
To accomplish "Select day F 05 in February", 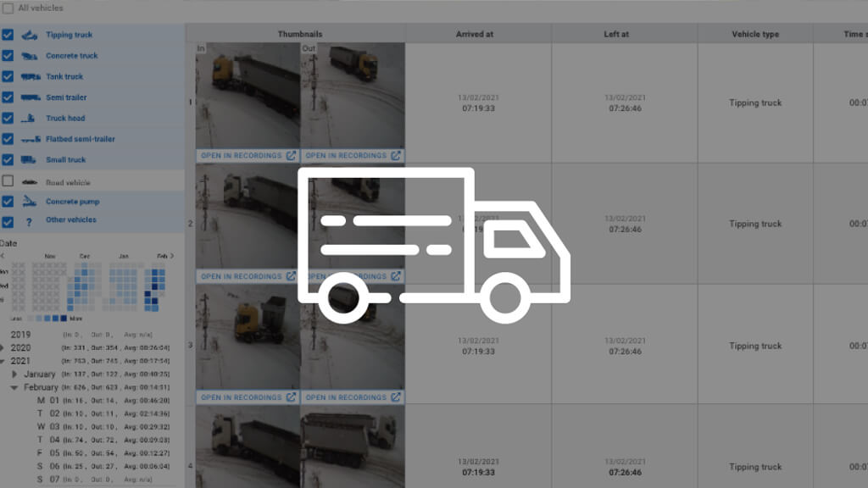I will (x=103, y=453).
